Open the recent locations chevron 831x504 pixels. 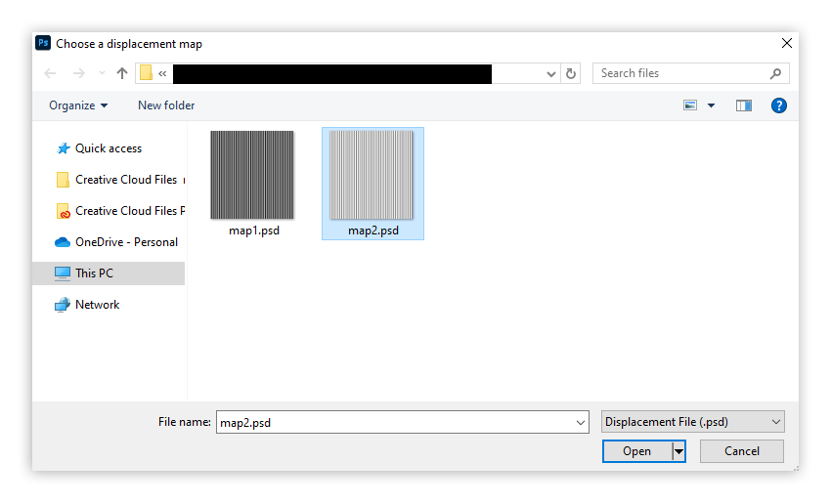point(102,73)
